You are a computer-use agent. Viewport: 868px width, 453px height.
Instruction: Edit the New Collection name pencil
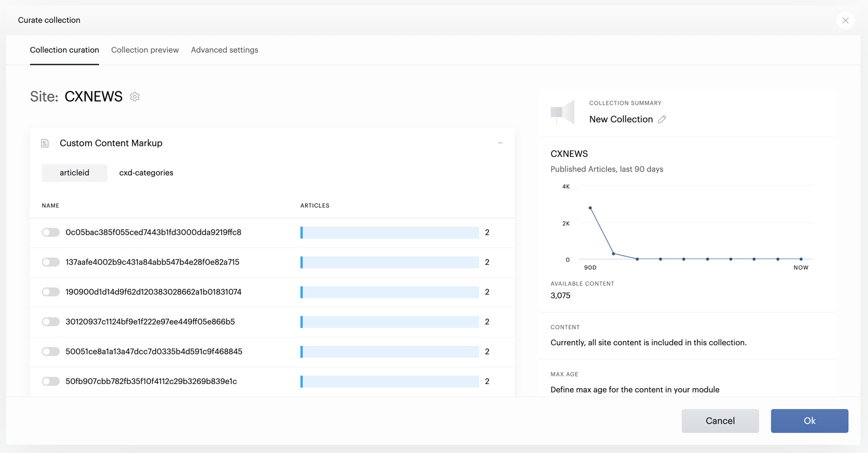point(662,119)
